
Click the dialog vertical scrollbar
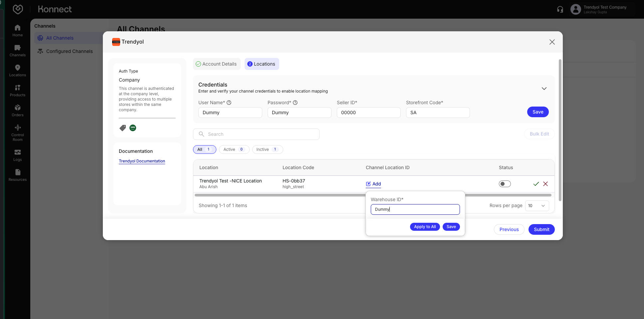(x=560, y=130)
